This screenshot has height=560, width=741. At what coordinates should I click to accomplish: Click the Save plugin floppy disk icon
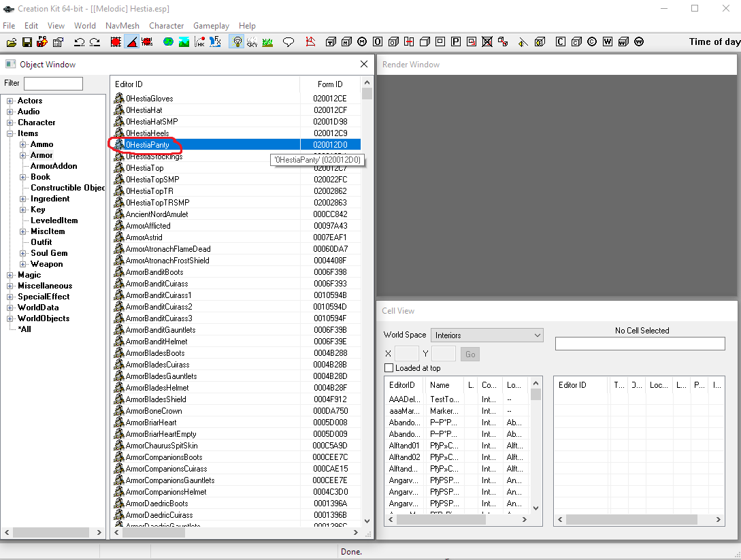coord(27,42)
